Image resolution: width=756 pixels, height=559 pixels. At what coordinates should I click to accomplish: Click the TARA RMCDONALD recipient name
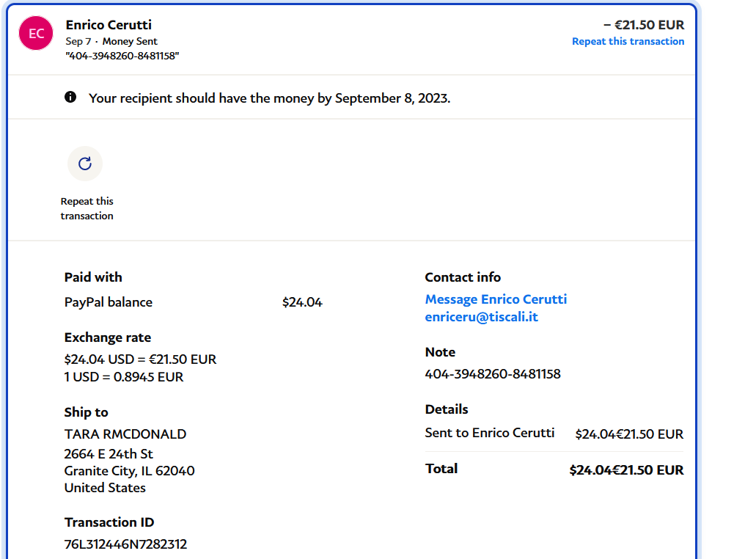125,434
